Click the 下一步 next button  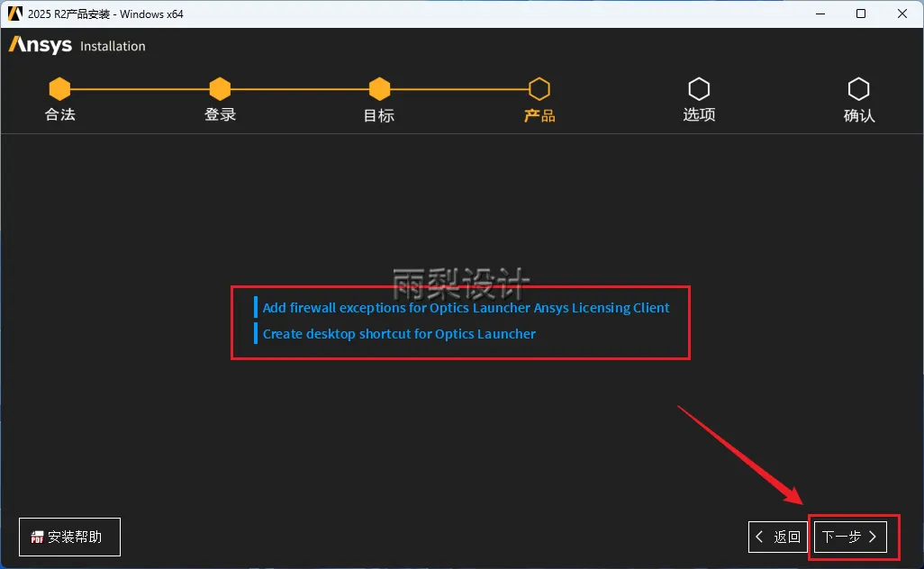click(x=850, y=537)
